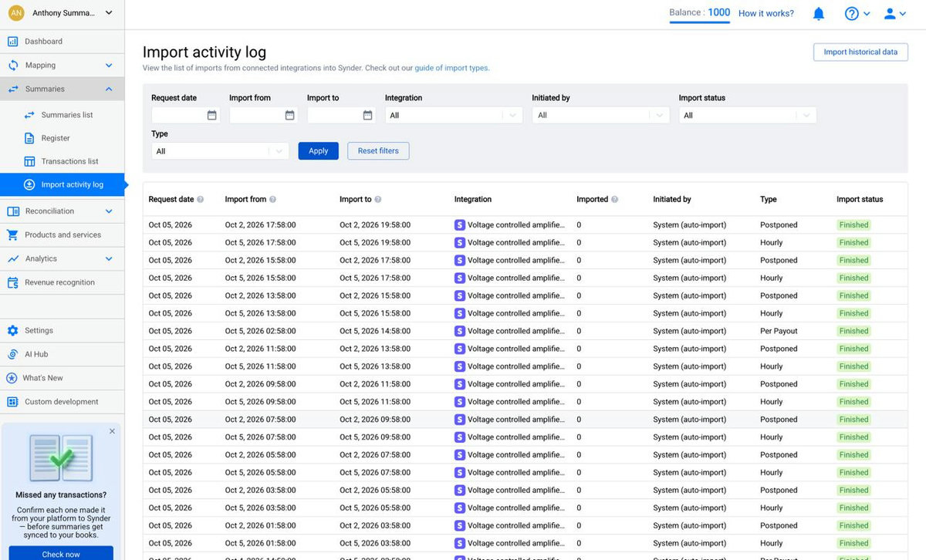Click the Per Payout type cell

click(779, 332)
